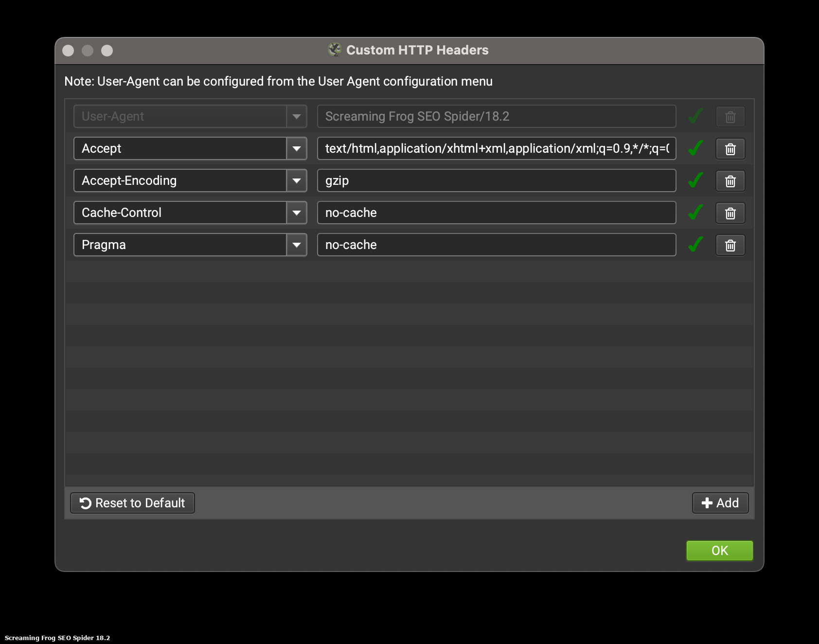This screenshot has width=819, height=644.
Task: Click the Pragma no-cache value field
Action: (496, 245)
